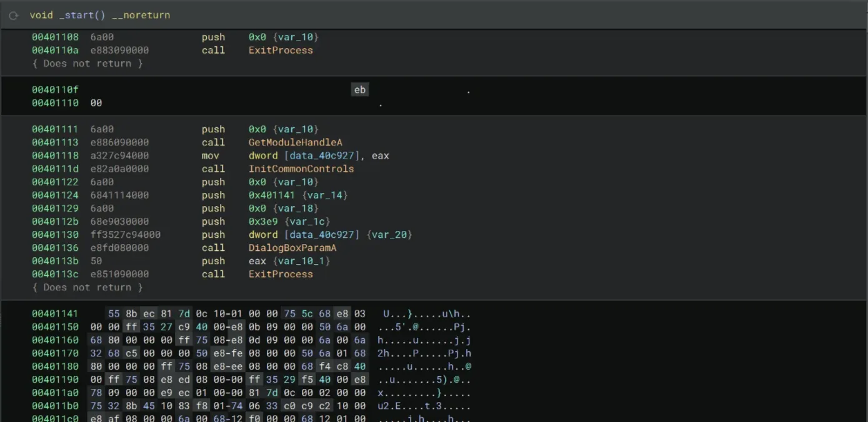Follow the GetModuleHandleA call target
Viewport: 868px width, 422px height.
295,142
